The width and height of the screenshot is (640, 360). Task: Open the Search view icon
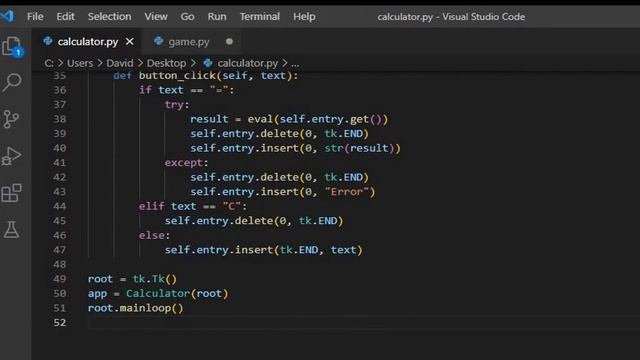point(12,82)
